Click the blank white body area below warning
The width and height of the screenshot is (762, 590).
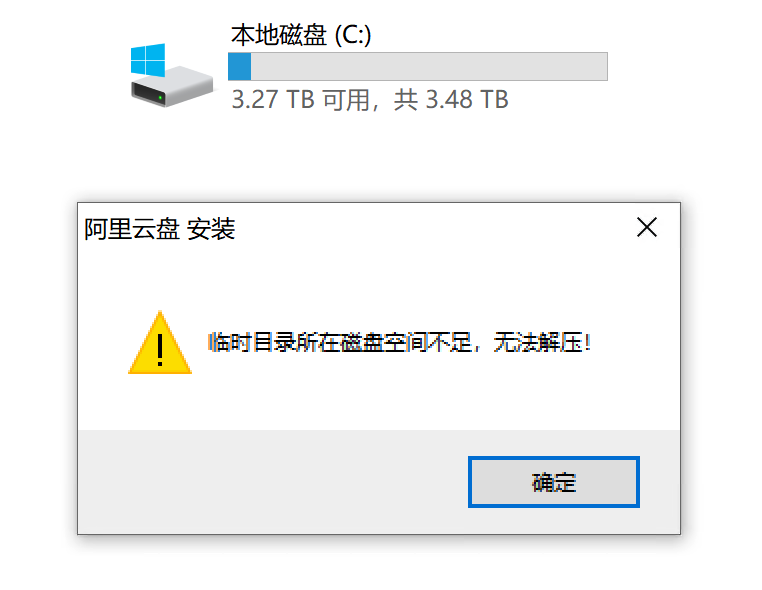(379, 403)
